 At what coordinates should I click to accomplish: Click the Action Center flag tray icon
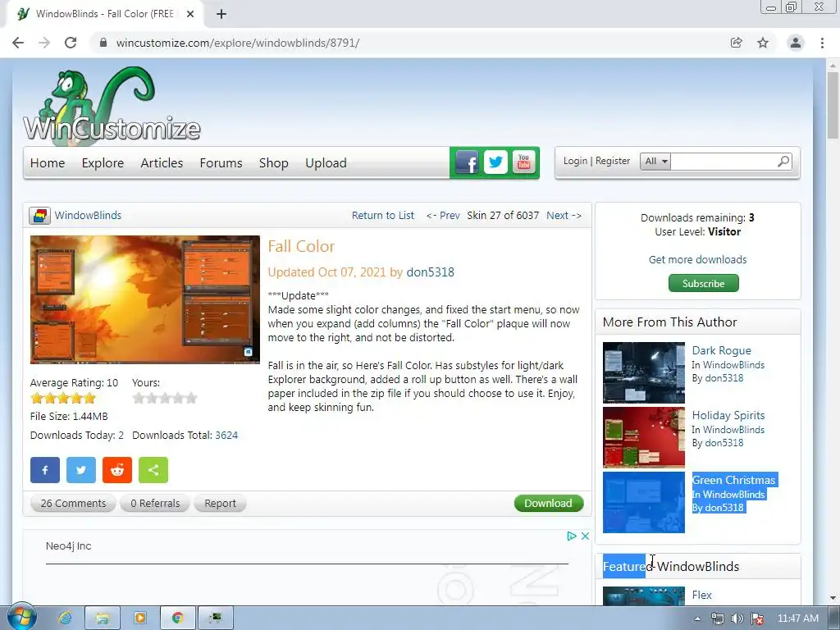click(x=757, y=619)
